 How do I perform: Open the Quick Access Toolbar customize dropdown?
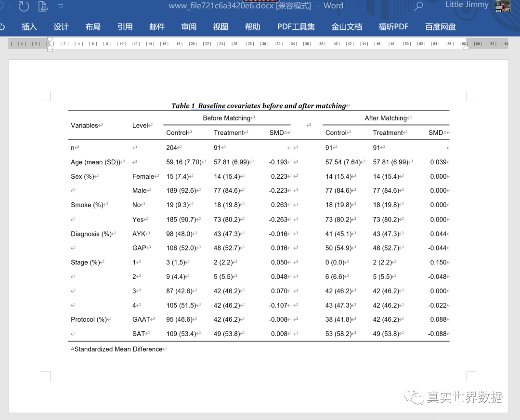(x=61, y=6)
